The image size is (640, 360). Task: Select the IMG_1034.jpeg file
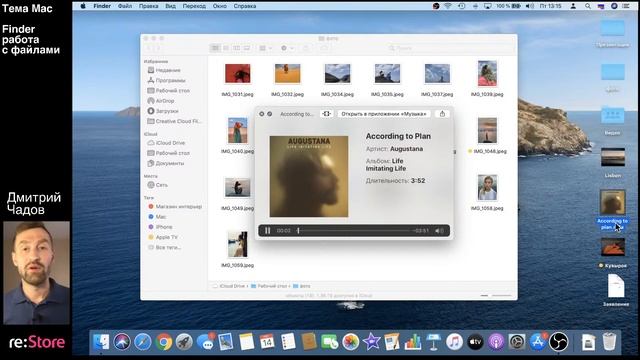337,80
